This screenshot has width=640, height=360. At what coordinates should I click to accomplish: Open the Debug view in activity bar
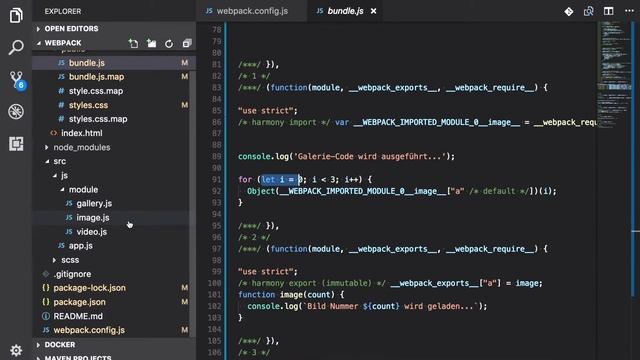coord(16,111)
